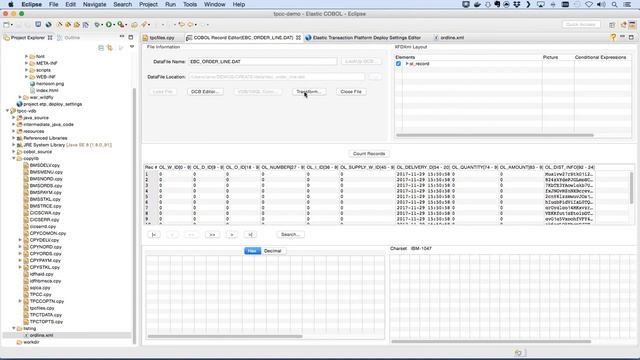
Task: Click the Transform... button
Action: (309, 91)
